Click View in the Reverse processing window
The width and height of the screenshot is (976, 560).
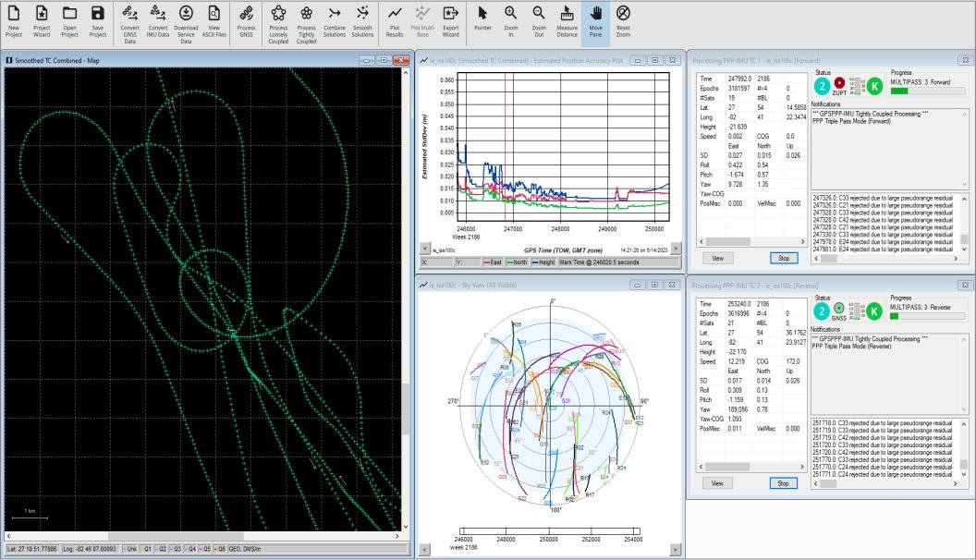pos(717,482)
